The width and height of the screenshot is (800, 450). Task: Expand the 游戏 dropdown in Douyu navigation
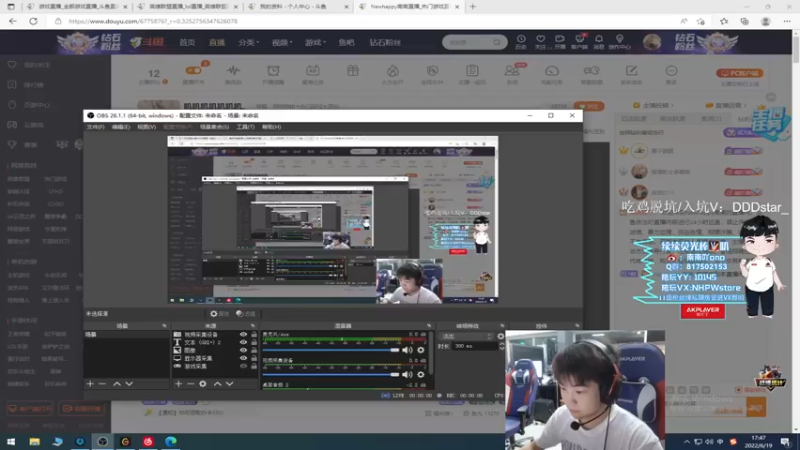tap(315, 42)
